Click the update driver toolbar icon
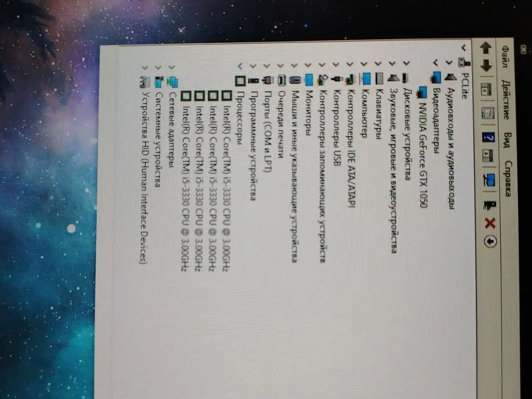 [490, 204]
